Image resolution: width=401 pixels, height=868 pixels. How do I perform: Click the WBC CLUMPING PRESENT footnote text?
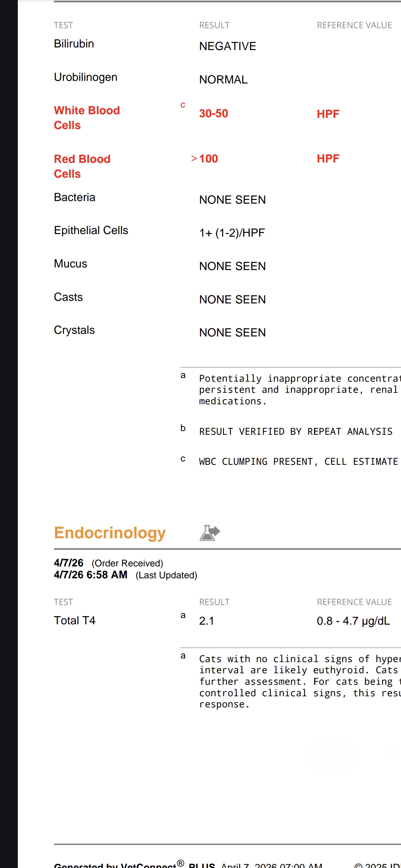coord(298,462)
